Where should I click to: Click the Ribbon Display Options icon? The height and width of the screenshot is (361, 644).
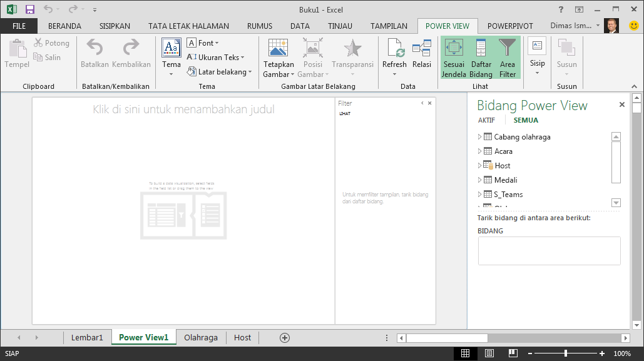pos(579,9)
